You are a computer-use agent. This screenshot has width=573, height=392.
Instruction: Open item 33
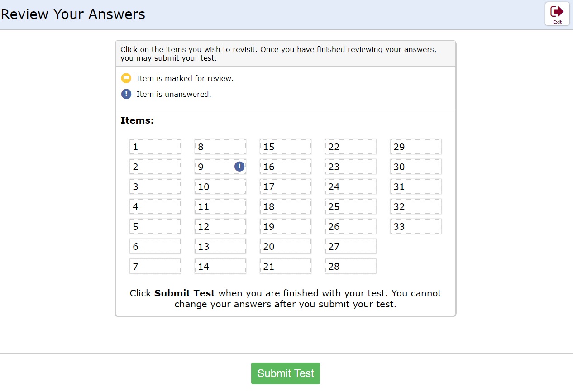click(415, 226)
